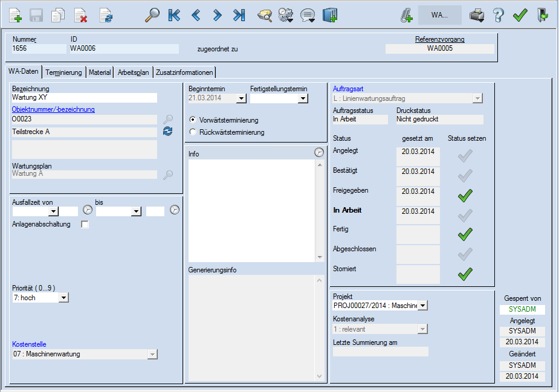Open help with the question mark icon
The height and width of the screenshot is (392, 559).
[499, 16]
